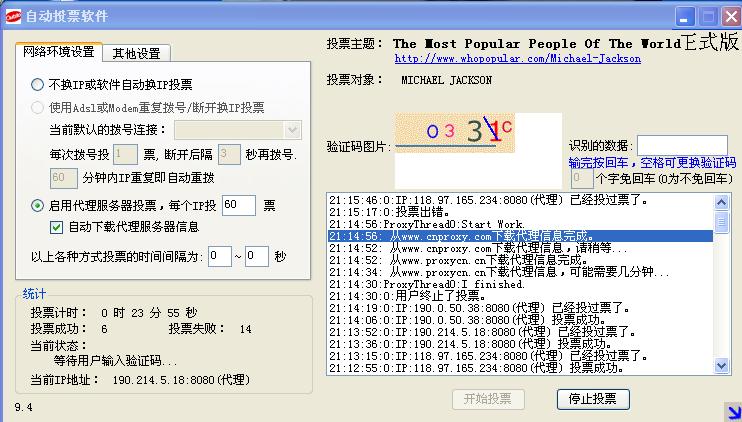742x422 pixels.
Task: Click the maximum interval seconds field
Action: (257, 256)
